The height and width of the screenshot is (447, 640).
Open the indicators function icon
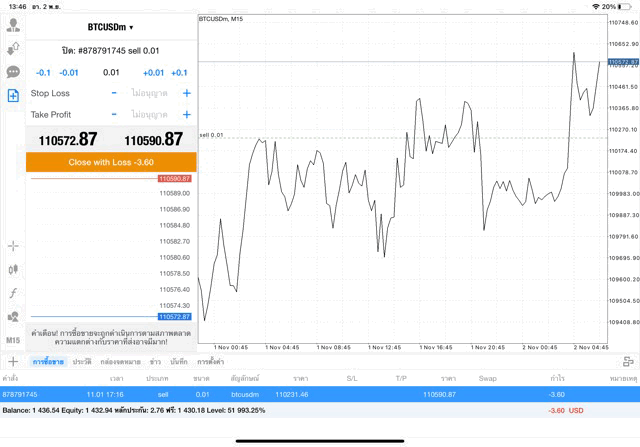[x=13, y=293]
